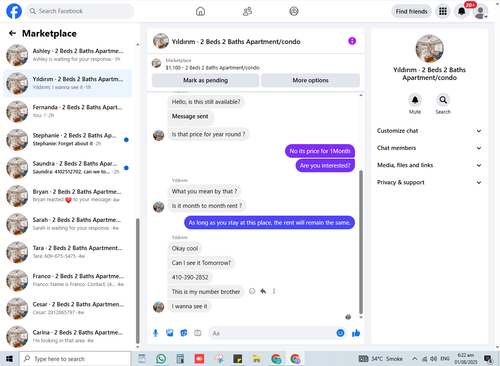500x366 pixels.
Task: Open Windows Start menu
Action: click(x=9, y=359)
